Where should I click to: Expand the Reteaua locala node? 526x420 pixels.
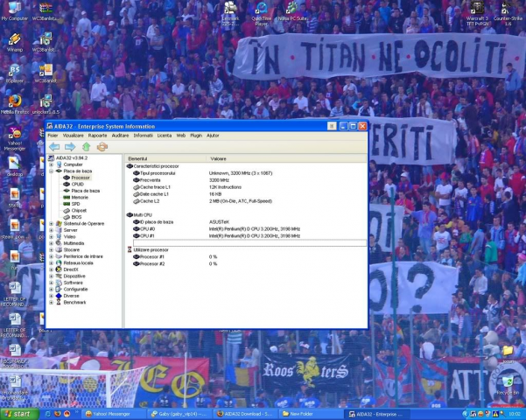(x=52, y=263)
